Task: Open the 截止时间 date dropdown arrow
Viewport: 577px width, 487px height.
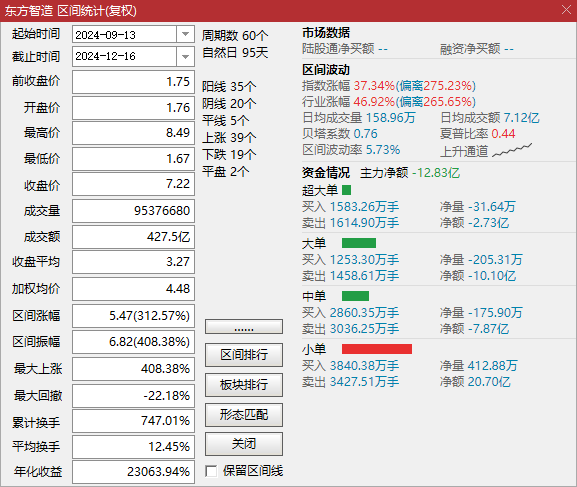Action: click(185, 57)
